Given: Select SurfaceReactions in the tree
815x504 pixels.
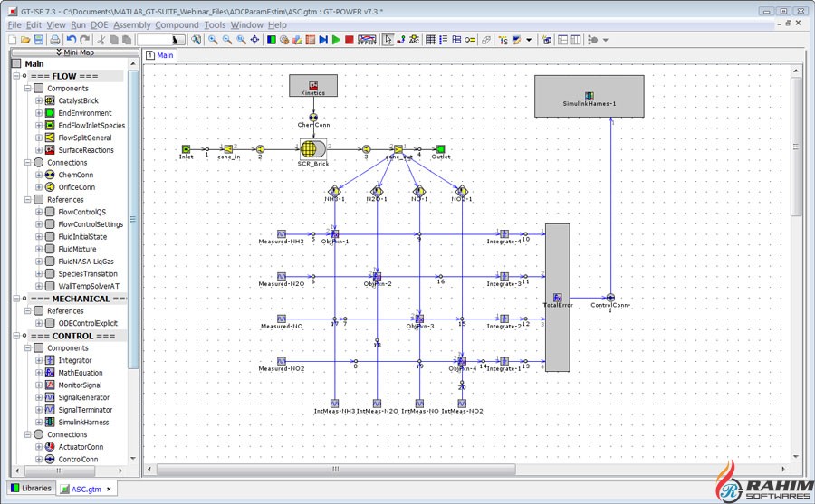Looking at the screenshot, I should point(86,150).
